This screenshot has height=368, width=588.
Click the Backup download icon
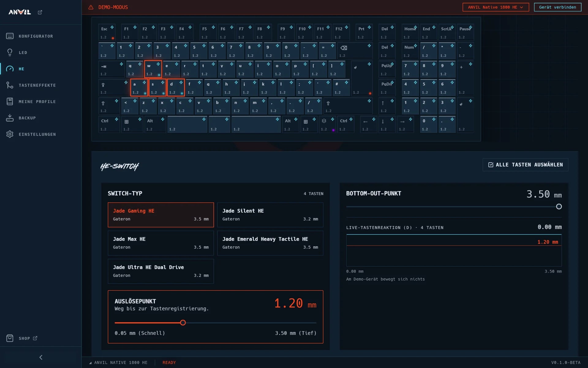10,118
